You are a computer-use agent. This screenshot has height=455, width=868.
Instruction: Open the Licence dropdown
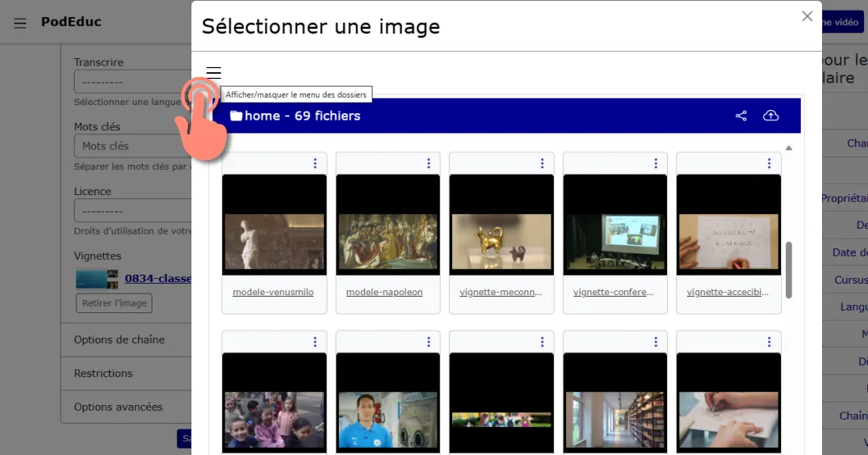click(x=133, y=211)
